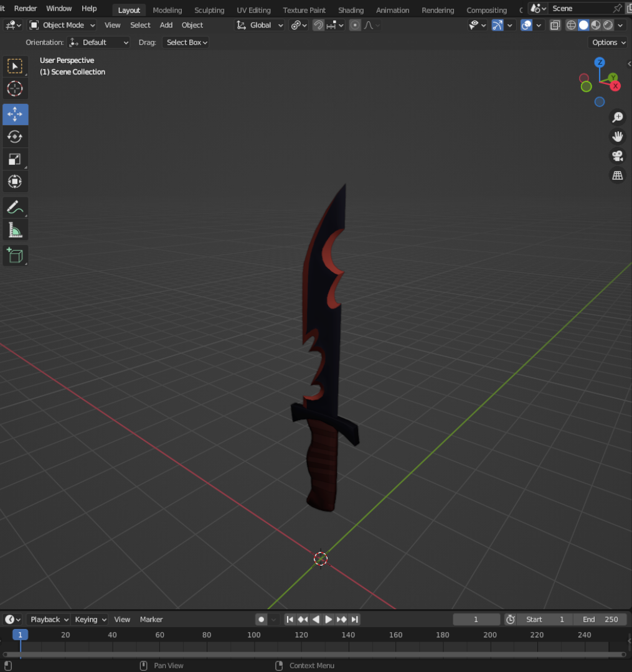Expand the Options dropdown

(x=608, y=42)
